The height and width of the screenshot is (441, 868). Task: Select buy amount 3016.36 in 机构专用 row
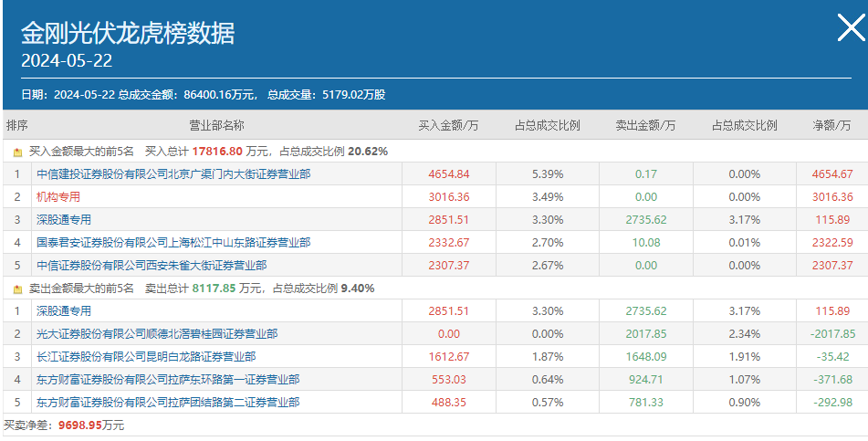click(x=448, y=196)
